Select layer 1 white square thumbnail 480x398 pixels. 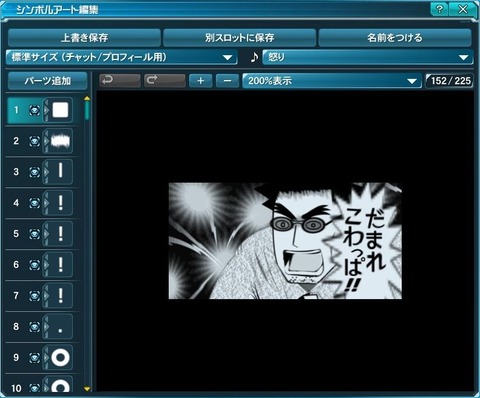tap(60, 110)
